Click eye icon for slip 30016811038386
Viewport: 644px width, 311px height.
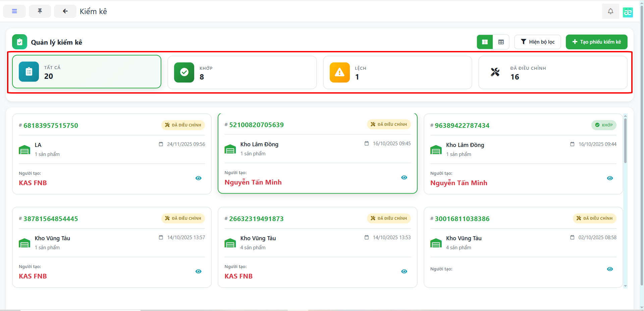pos(610,269)
